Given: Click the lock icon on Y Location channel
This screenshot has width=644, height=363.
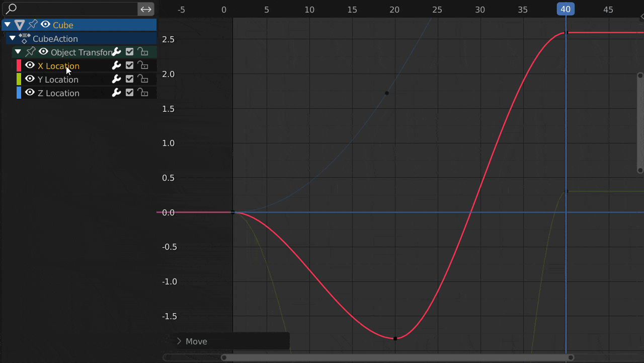Looking at the screenshot, I should click(143, 79).
